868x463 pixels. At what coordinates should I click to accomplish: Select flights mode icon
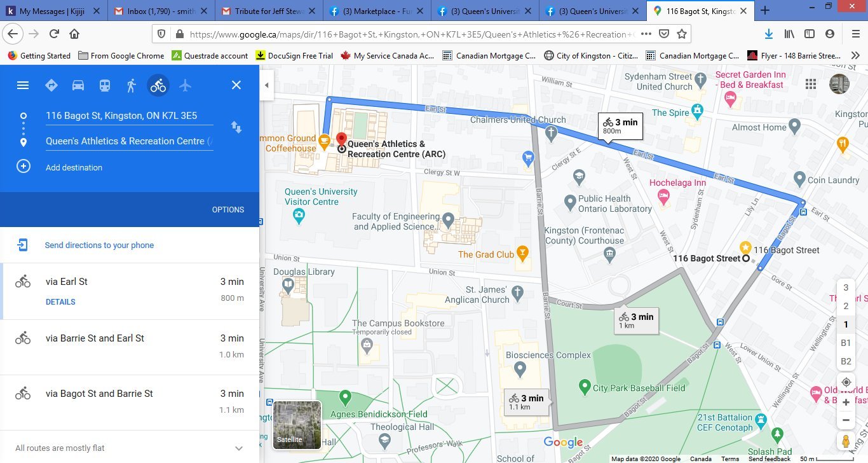(185, 85)
